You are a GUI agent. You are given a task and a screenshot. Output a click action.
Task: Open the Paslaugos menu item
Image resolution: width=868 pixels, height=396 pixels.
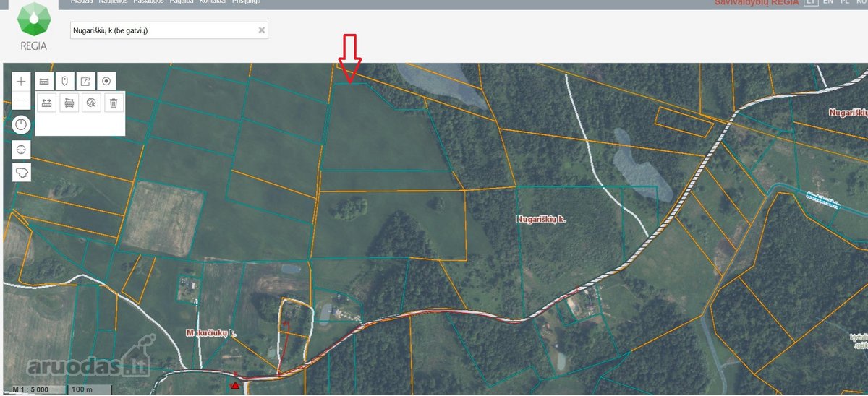coord(148,2)
